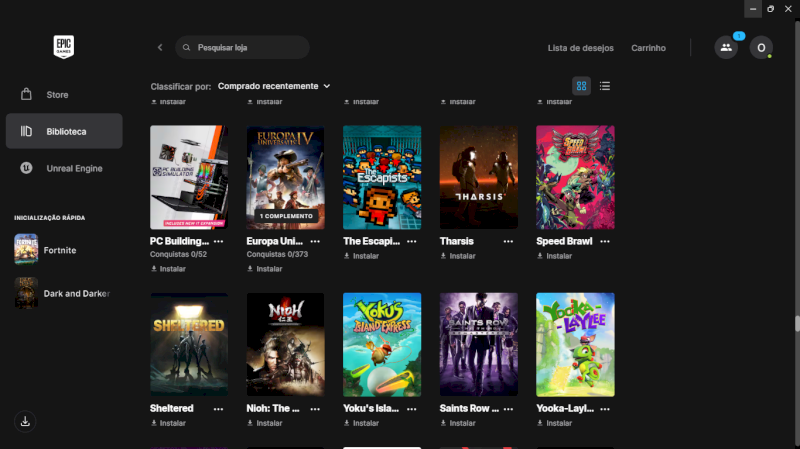Open options menu for Saints Row
Viewport: 800px width, 449px height.
click(508, 409)
